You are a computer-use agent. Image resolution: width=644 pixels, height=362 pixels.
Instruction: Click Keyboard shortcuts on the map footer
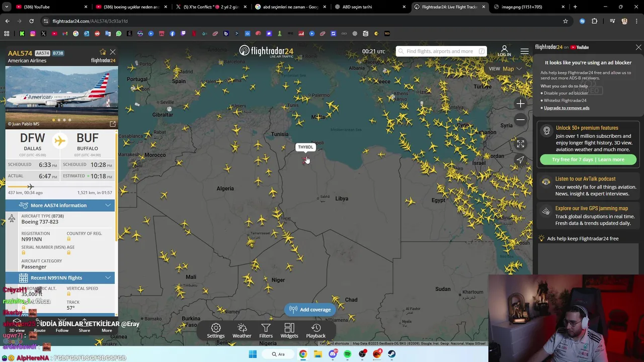335,343
